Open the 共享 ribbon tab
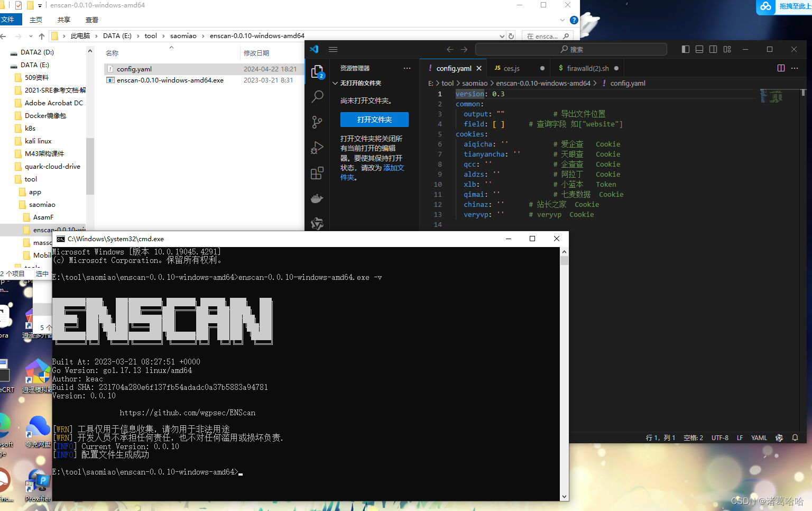Viewport: 812px width, 511px height. tap(64, 20)
